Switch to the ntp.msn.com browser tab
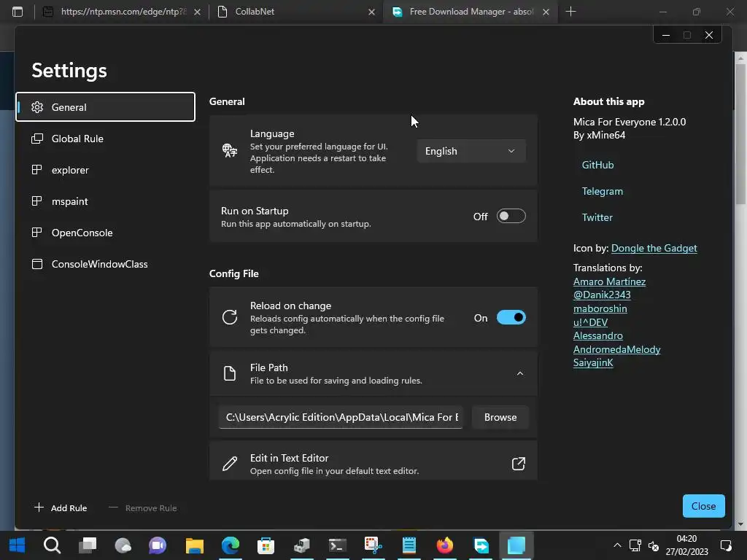The height and width of the screenshot is (560, 747). (122, 12)
